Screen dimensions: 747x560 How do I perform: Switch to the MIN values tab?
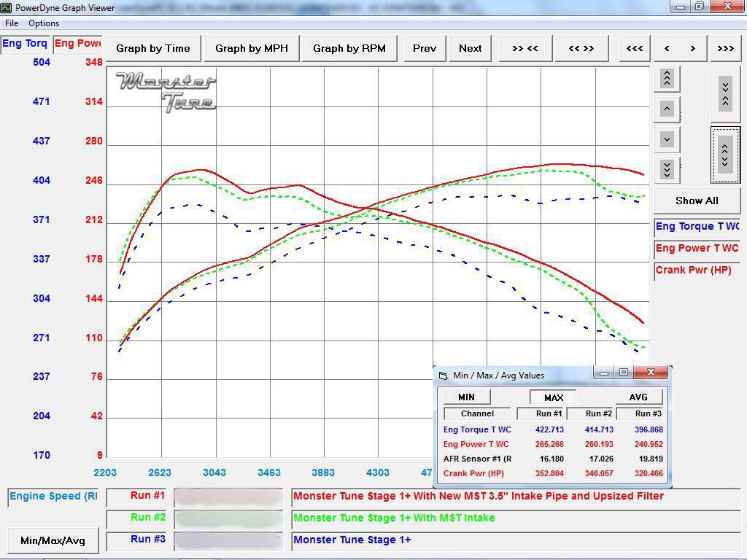pos(466,397)
